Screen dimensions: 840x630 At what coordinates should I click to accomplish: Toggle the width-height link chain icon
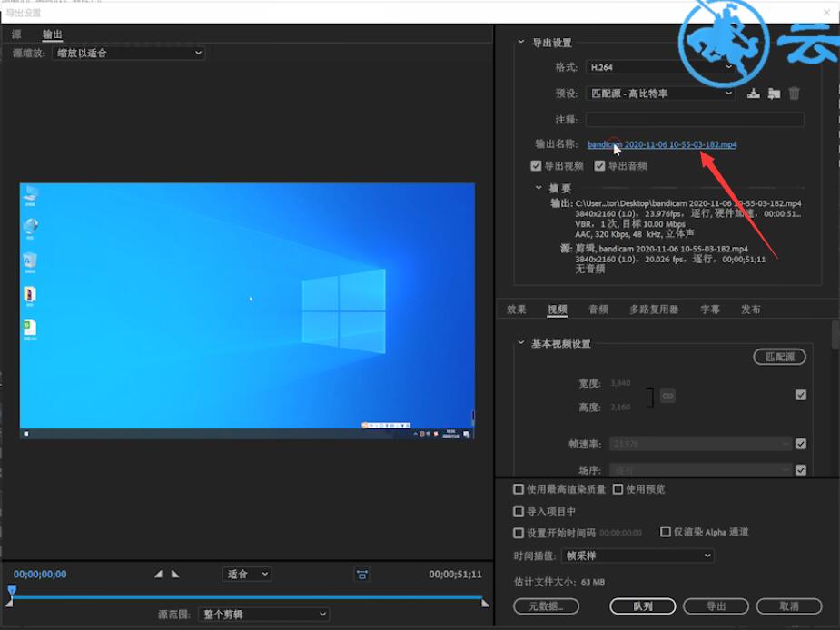tap(667, 396)
